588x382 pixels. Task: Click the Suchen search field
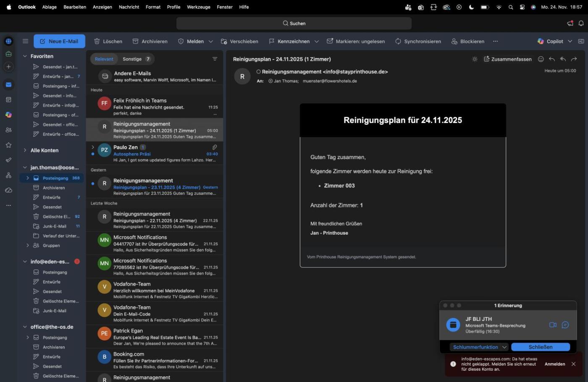[x=294, y=24]
